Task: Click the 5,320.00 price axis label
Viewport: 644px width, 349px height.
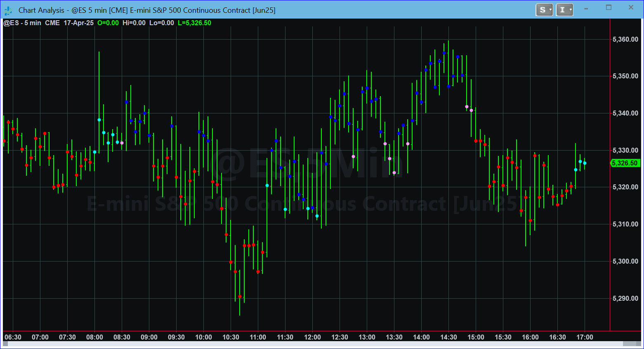Action: 625,187
